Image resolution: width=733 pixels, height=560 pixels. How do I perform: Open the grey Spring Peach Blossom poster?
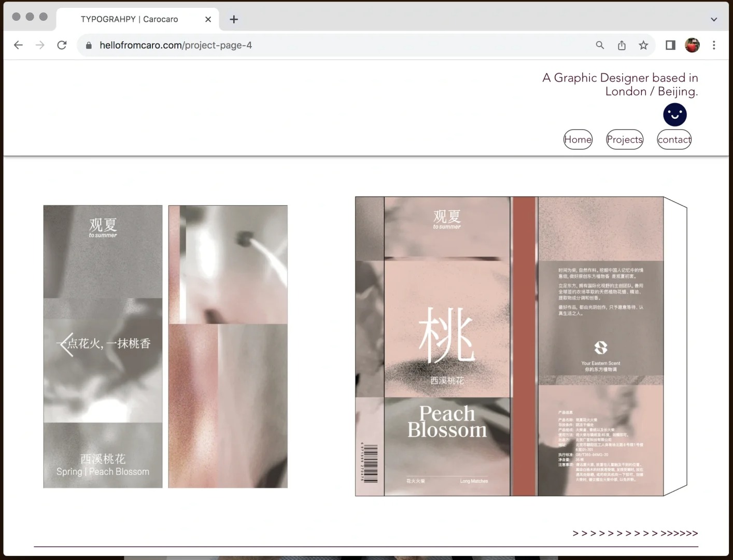tap(103, 346)
